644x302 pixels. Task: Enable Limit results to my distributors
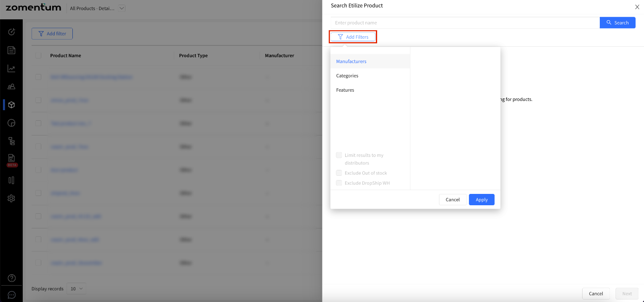coord(339,155)
